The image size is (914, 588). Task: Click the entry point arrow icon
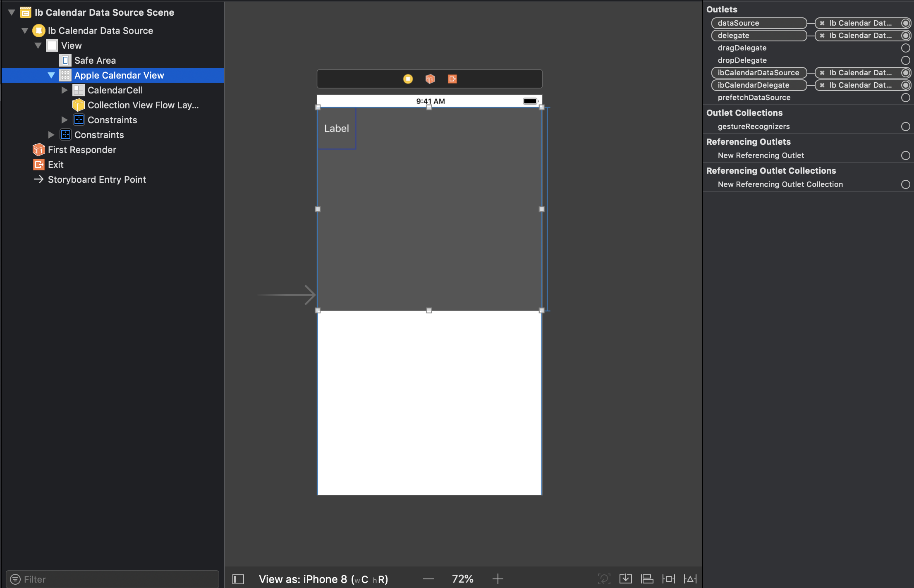[x=38, y=179]
